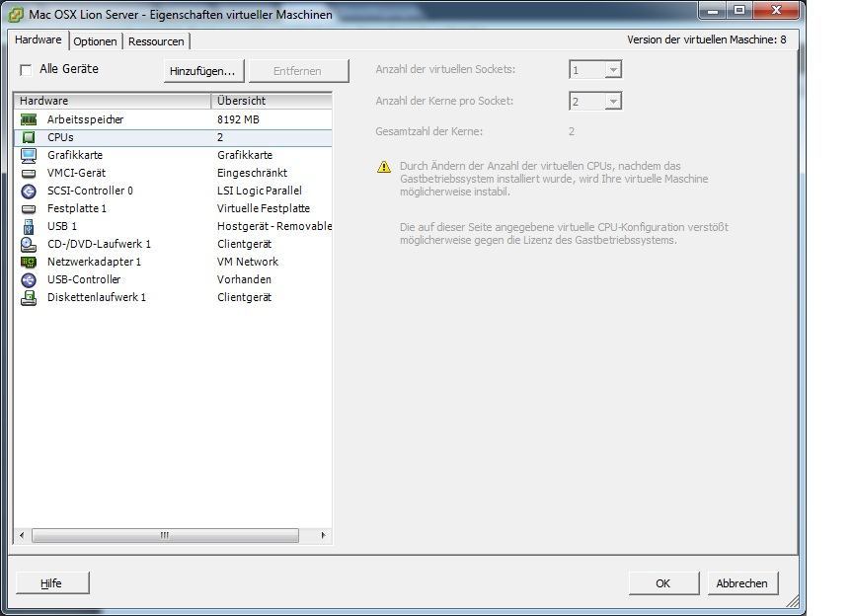
Task: Select the Grafikkarte device name
Action: click(x=75, y=155)
